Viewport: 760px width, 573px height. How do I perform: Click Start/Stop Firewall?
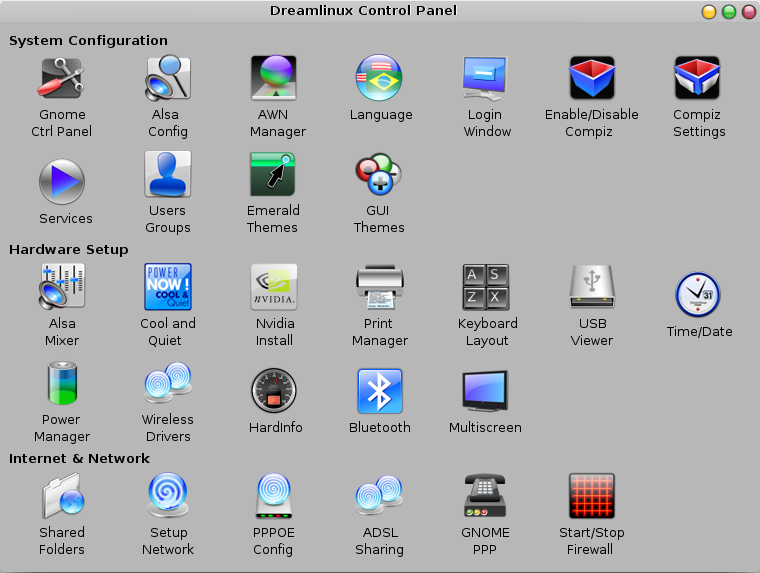tap(591, 496)
